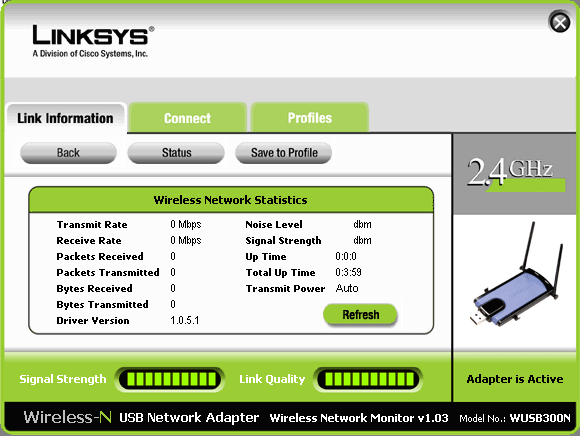Click the Wireless-N logo in the footer
Viewport: 580px width, 436px height.
[x=67, y=417]
